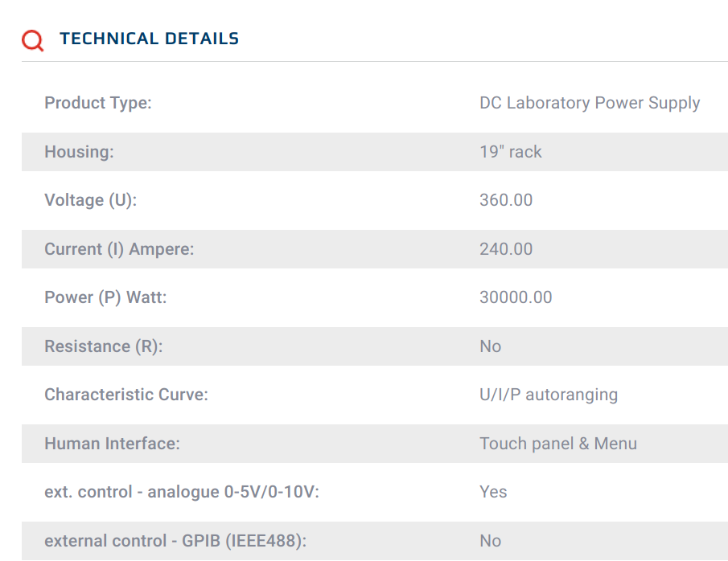Select the 360.00 voltage value
Image resolution: width=728 pixels, height=561 pixels.
click(x=506, y=200)
